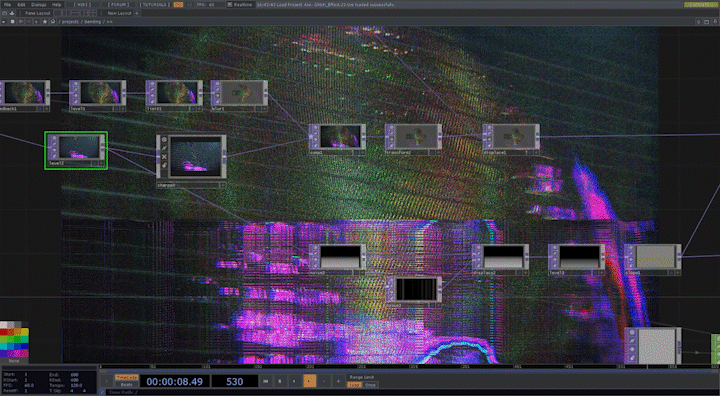Click the save icon beside Pane Layout

tap(11, 13)
